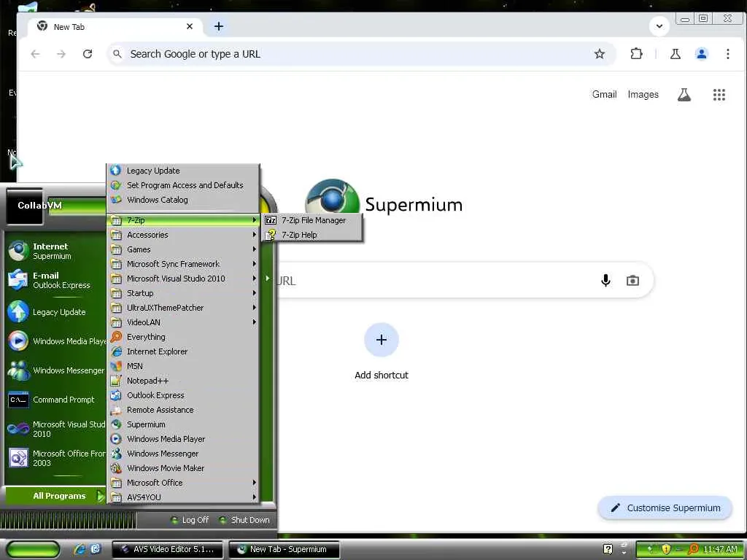747x560 pixels.
Task: Reload the page in Supermium
Action: coord(88,54)
